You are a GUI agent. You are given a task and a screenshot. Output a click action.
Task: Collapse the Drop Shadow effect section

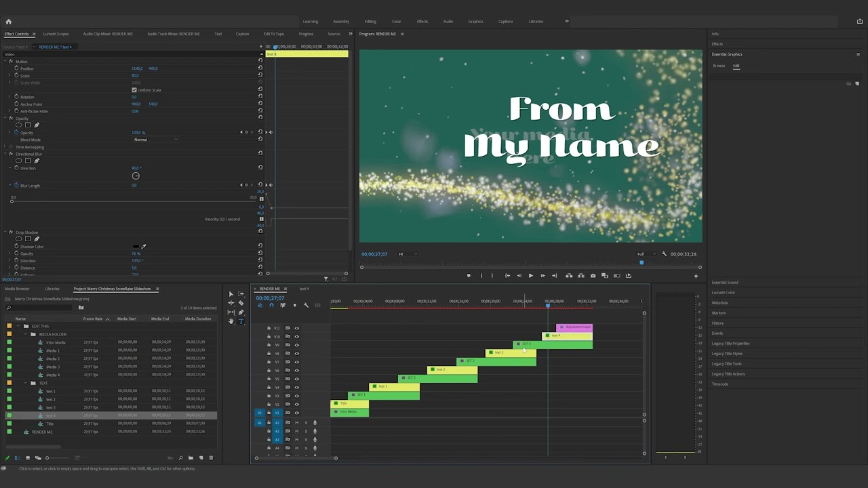click(x=5, y=232)
